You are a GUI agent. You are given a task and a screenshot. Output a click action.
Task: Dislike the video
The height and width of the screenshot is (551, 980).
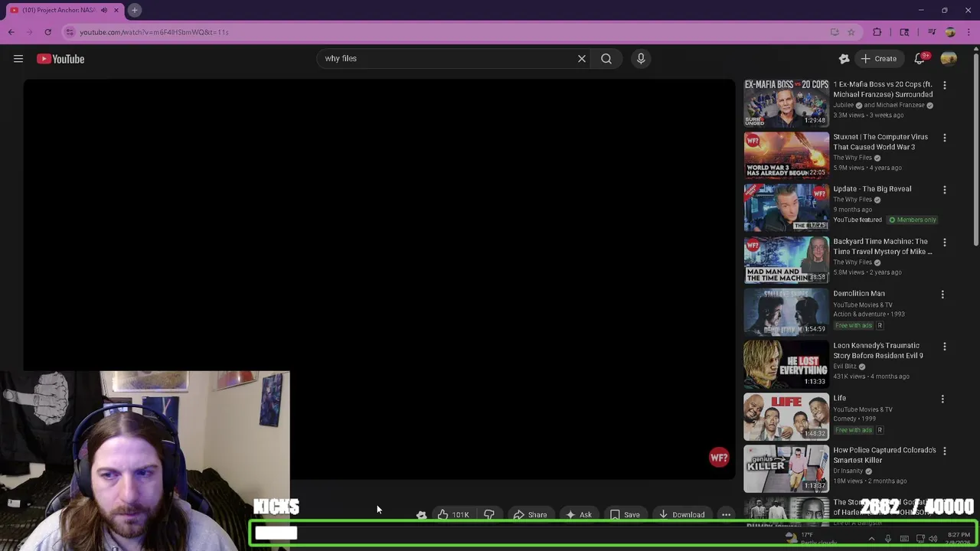(488, 515)
